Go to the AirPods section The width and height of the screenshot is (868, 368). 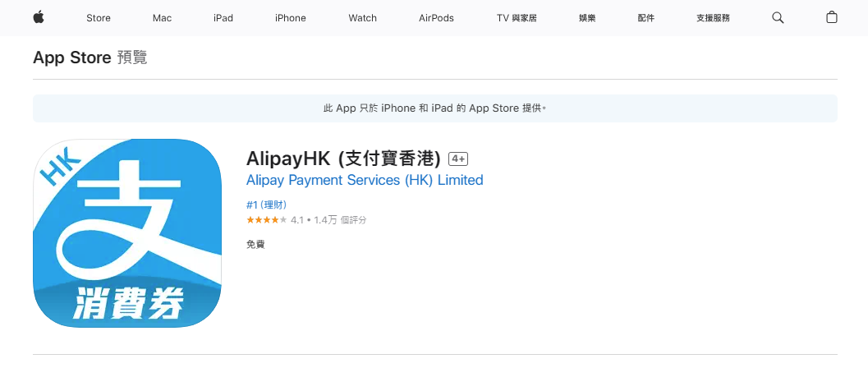pyautogui.click(x=436, y=18)
